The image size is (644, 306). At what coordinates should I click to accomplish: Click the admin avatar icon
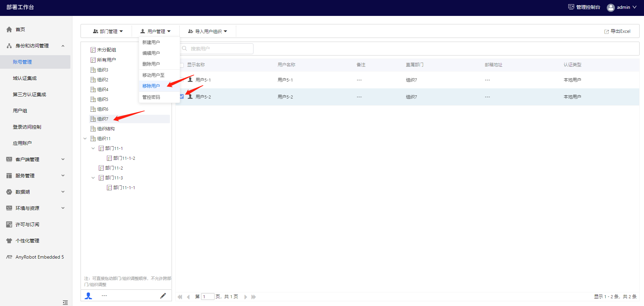611,7
